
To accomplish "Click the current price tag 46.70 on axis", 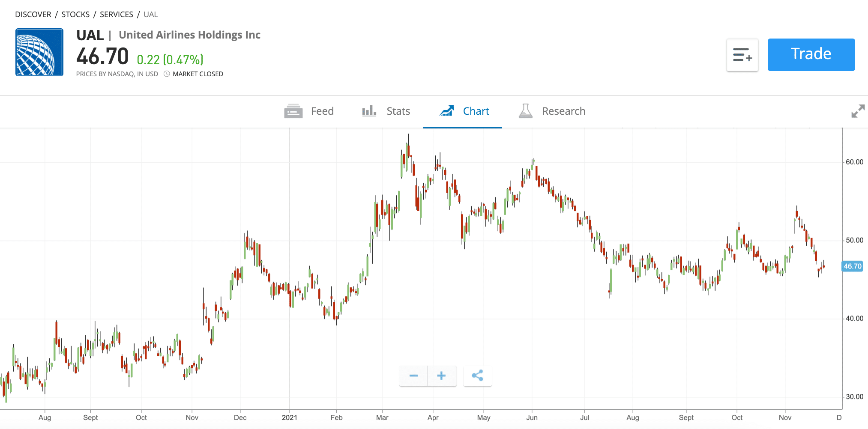I will click(x=852, y=266).
